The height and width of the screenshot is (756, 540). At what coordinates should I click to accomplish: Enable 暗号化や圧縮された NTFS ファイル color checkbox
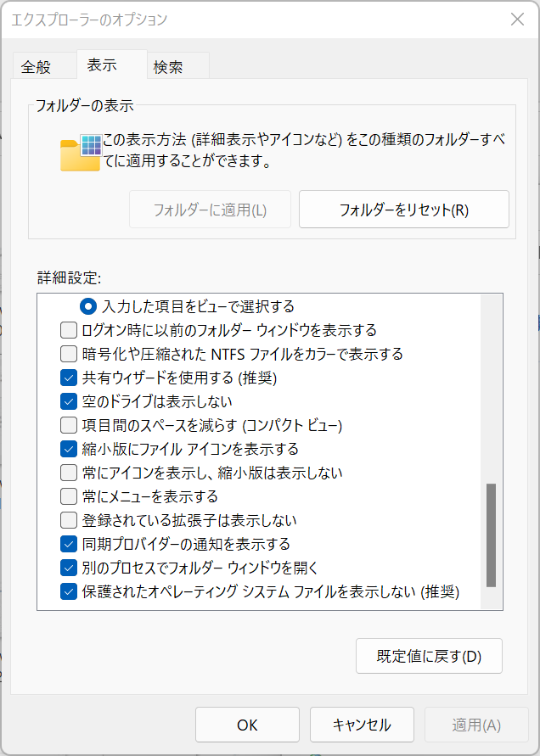69,354
